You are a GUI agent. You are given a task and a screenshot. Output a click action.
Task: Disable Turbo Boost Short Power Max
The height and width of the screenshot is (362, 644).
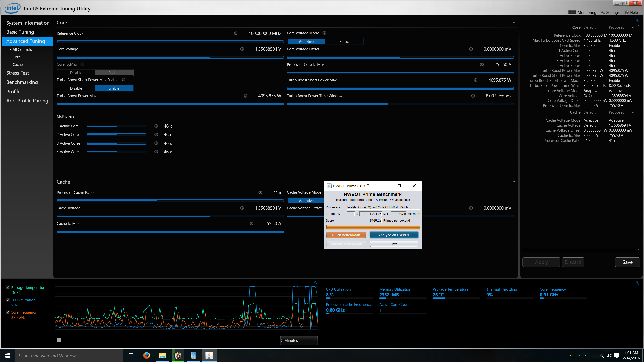[76, 88]
